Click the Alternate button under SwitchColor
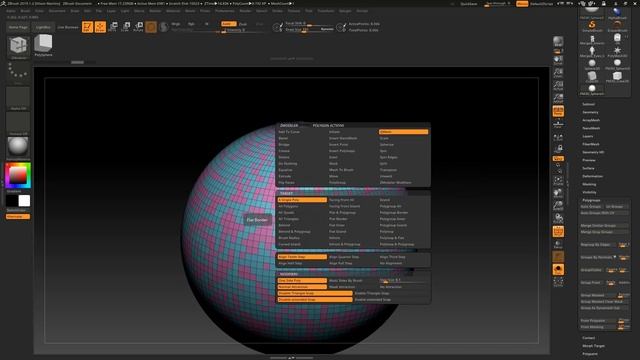 (x=18, y=216)
